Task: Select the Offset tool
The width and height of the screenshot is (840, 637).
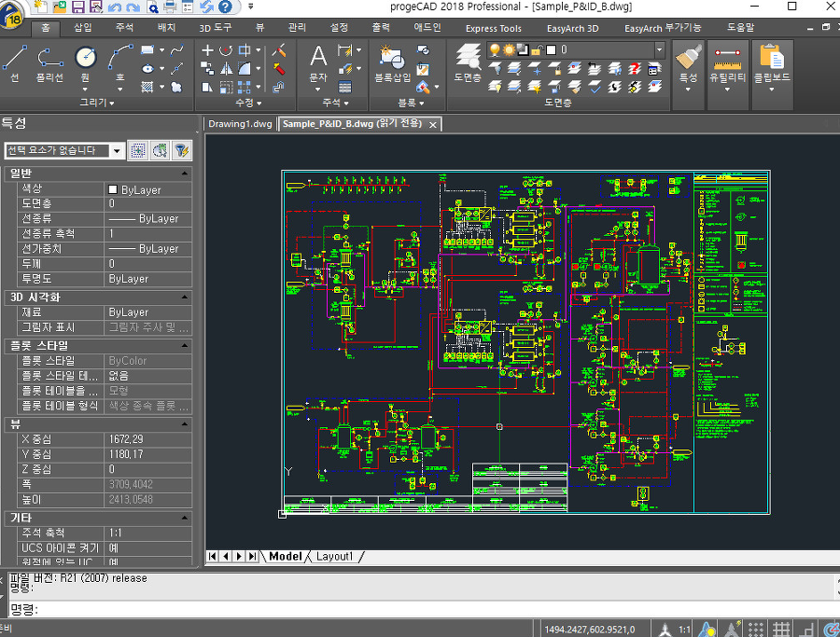Action: (279, 87)
